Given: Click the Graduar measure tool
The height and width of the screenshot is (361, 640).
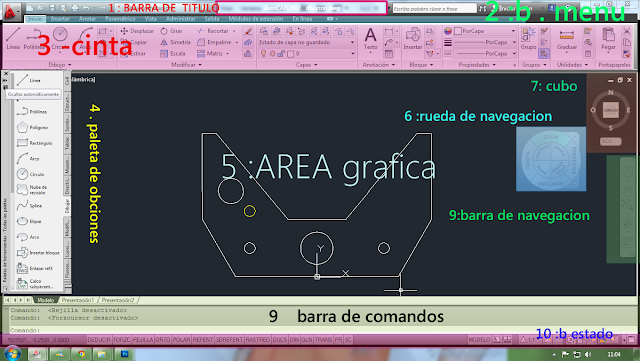Looking at the screenshot, I should coord(567,40).
